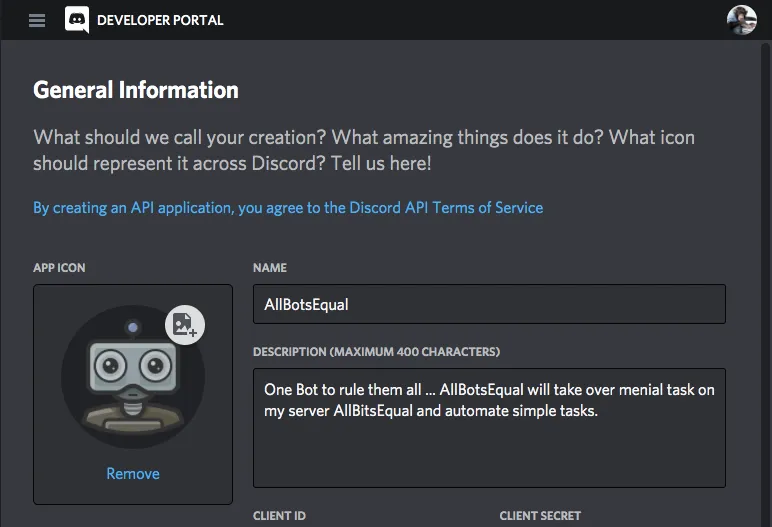This screenshot has height=527, width=772.
Task: Click the 'What should we call your creation' paragraph
Action: tap(364, 150)
